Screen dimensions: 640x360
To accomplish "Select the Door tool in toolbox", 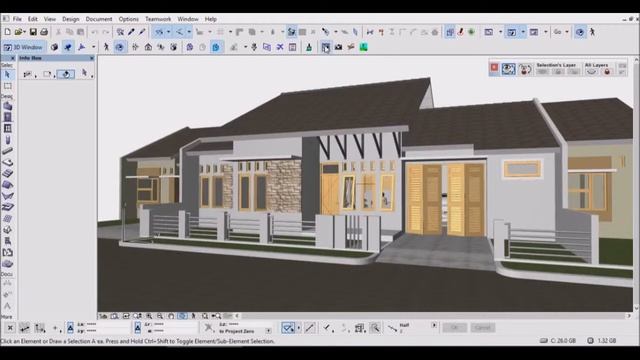I will click(7, 117).
